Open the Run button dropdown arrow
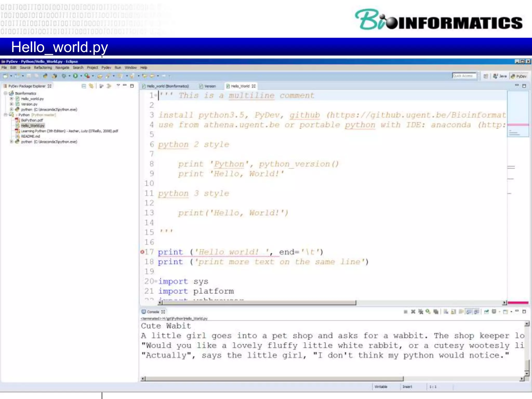The image size is (532, 399). tap(81, 76)
